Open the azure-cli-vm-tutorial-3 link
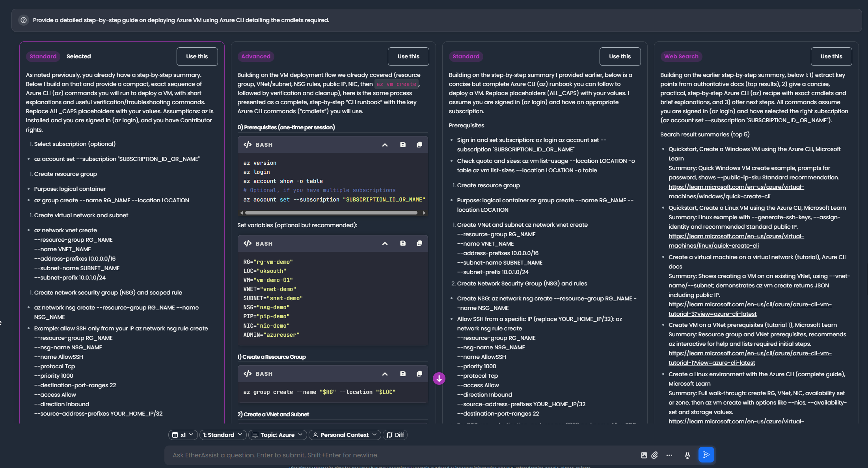The image size is (868, 468). 750,309
